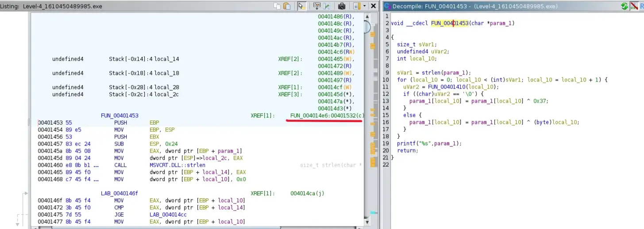Click the Re-decompile green refresh icon
The width and height of the screenshot is (644, 229).
coord(624,6)
